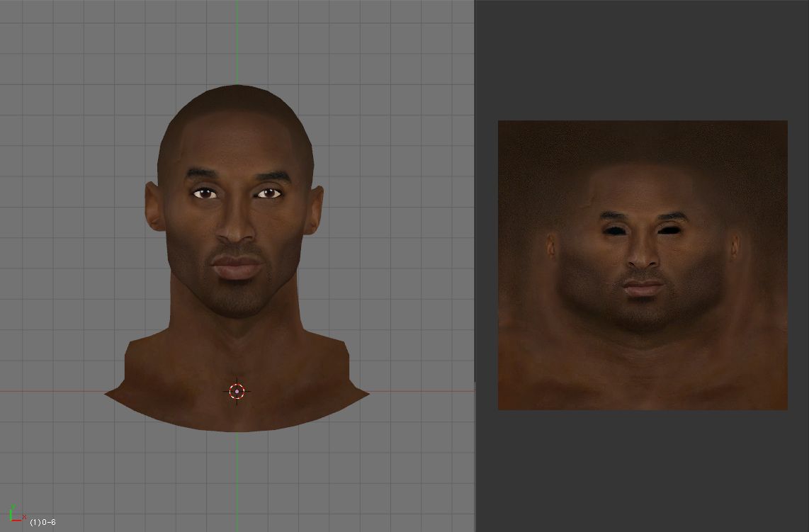Screen dimensions: 809x532
Task: Click the 3D model's eye on the viewport's left side
Action: coord(205,193)
